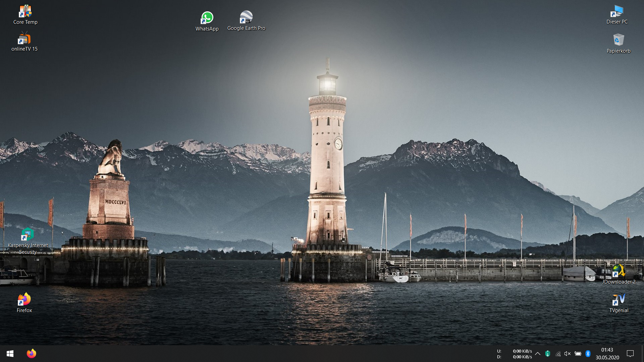Open battery status from tray
Image resolution: width=644 pixels, height=362 pixels.
click(578, 354)
